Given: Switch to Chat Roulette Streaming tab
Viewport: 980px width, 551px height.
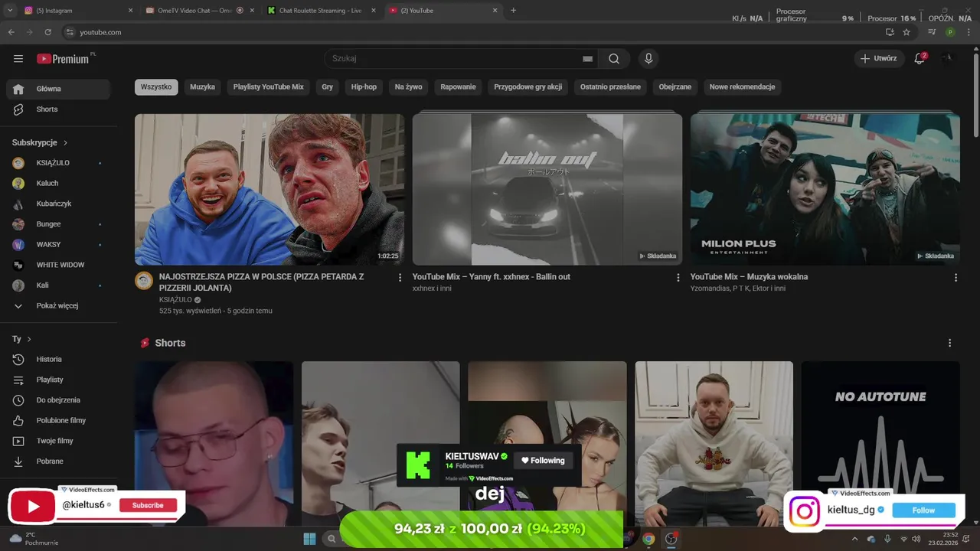Looking at the screenshot, I should tap(322, 11).
